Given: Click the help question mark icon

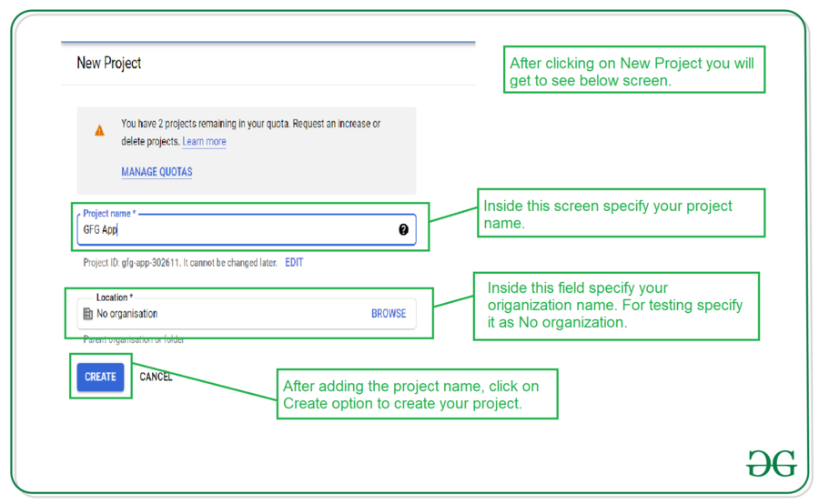Looking at the screenshot, I should pos(403,229).
